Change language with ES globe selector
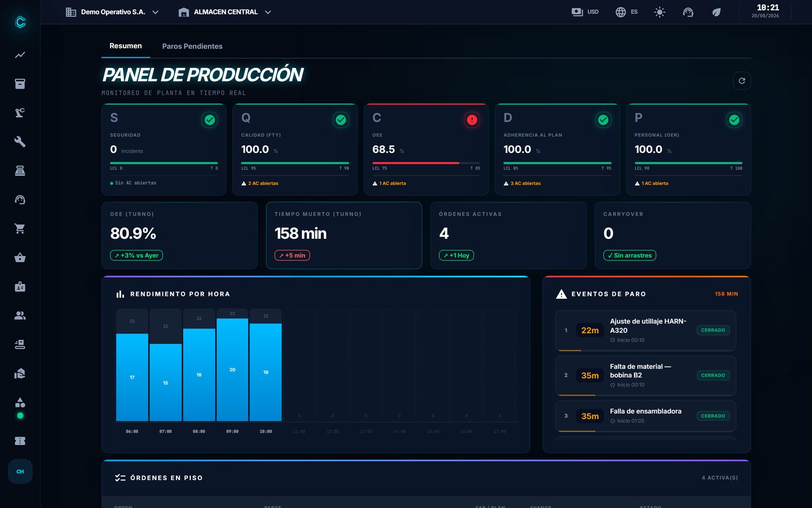This screenshot has height=508, width=812. 627,12
